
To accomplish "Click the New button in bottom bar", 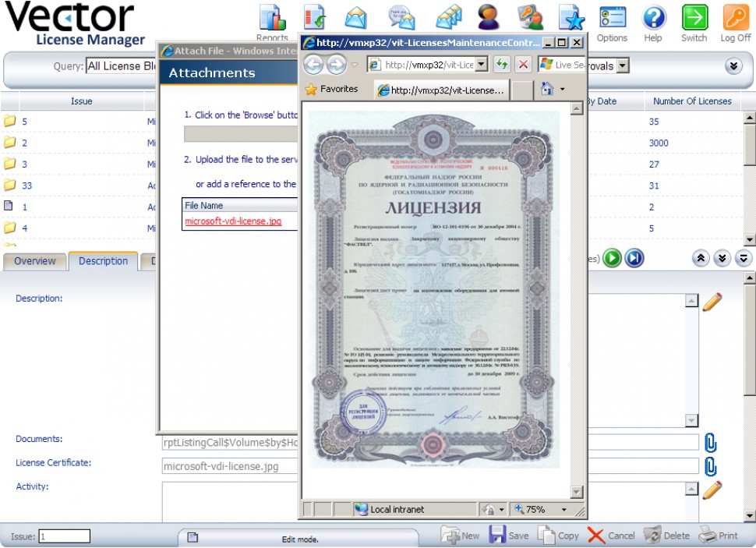I will [x=460, y=536].
